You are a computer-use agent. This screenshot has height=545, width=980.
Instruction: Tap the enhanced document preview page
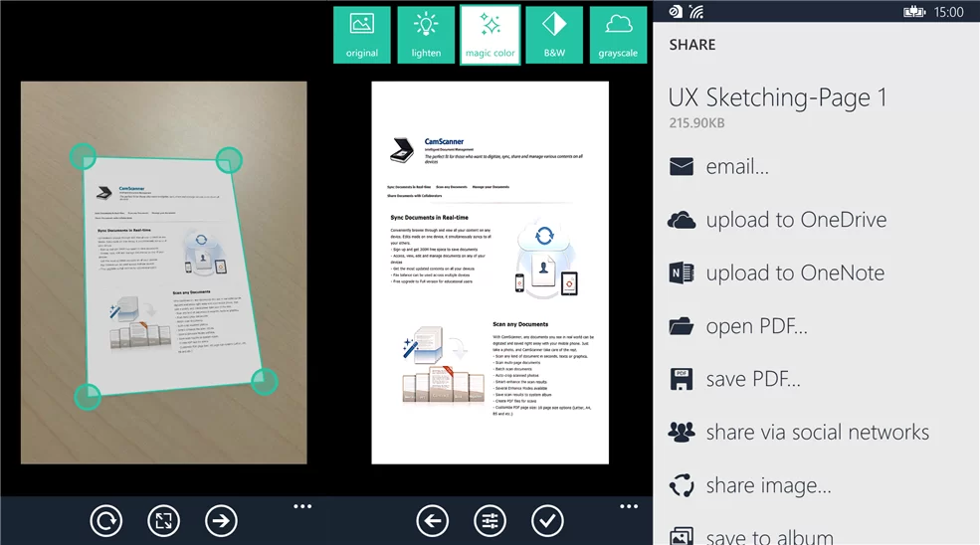pos(490,272)
